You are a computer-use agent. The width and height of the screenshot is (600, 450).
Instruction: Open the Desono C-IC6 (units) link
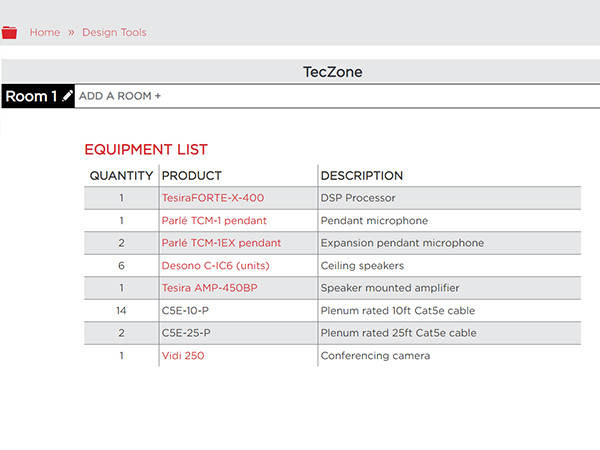[215, 266]
